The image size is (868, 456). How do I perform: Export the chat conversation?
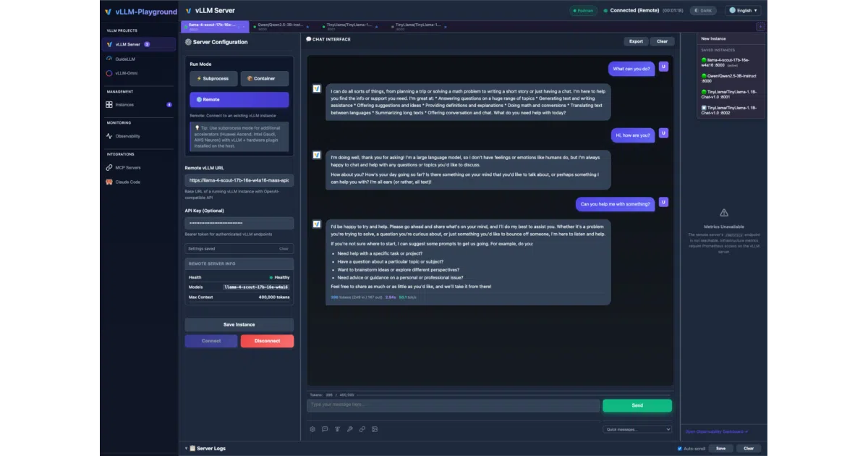[636, 41]
